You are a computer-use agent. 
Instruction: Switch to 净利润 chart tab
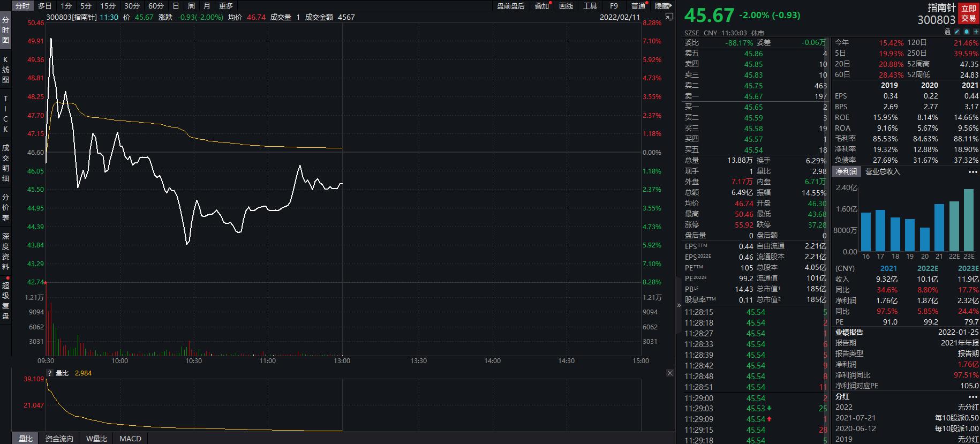(846, 171)
